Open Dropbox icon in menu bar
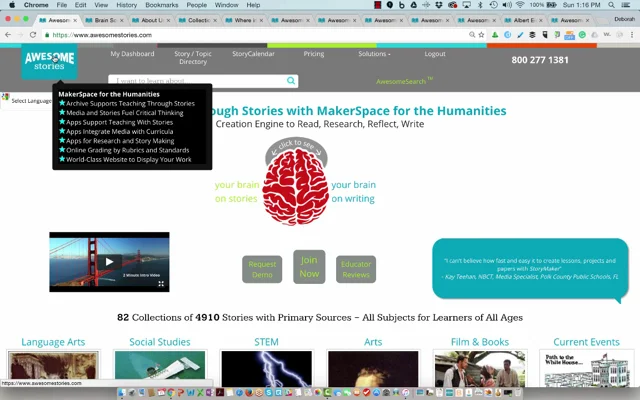Viewport: 640px width, 400px height. coord(439,5)
